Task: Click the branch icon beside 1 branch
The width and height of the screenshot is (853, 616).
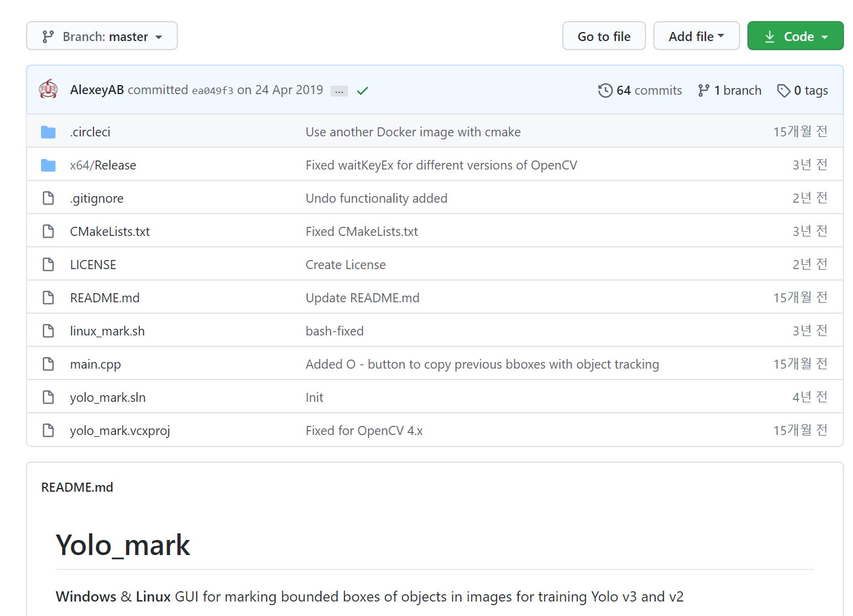Action: [703, 90]
